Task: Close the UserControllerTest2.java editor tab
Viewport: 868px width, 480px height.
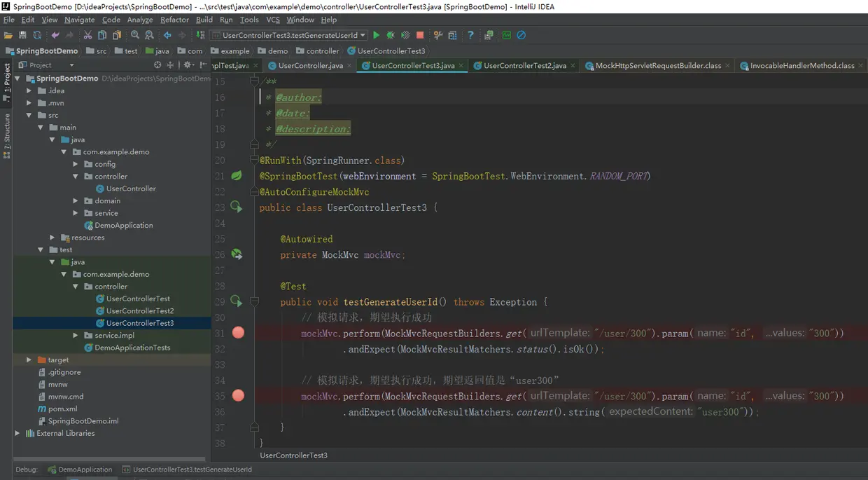Action: point(573,66)
